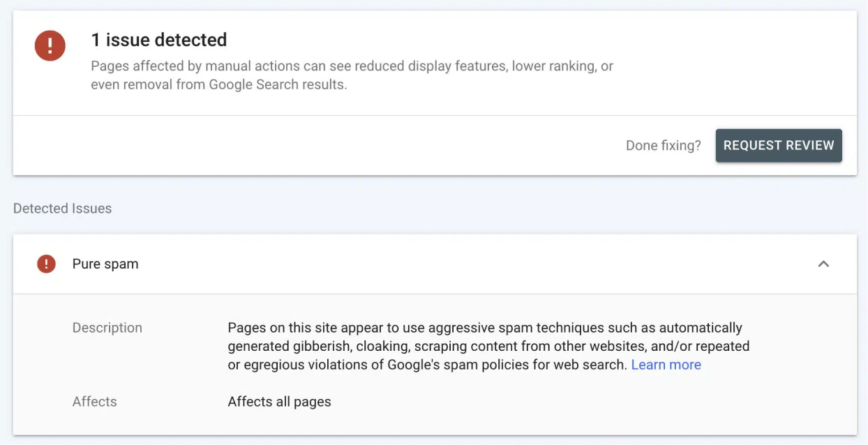This screenshot has height=445, width=868.
Task: Click the 'Detected Issues' section label
Action: 62,209
